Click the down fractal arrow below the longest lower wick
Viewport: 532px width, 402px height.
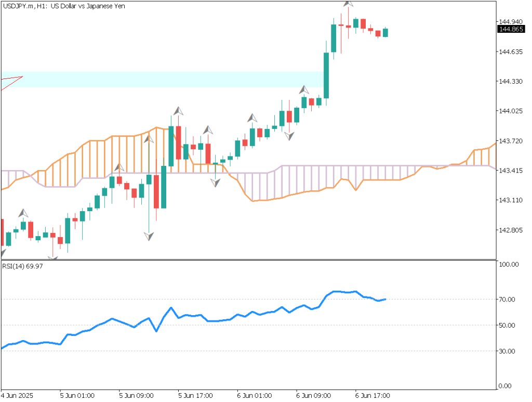(x=149, y=236)
